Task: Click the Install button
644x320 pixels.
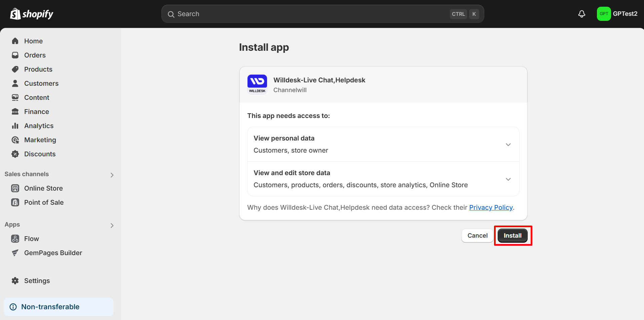Action: pos(513,235)
